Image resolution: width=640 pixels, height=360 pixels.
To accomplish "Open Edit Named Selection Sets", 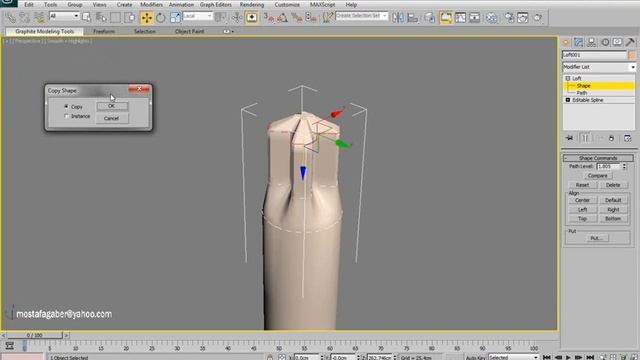I will pos(327,18).
